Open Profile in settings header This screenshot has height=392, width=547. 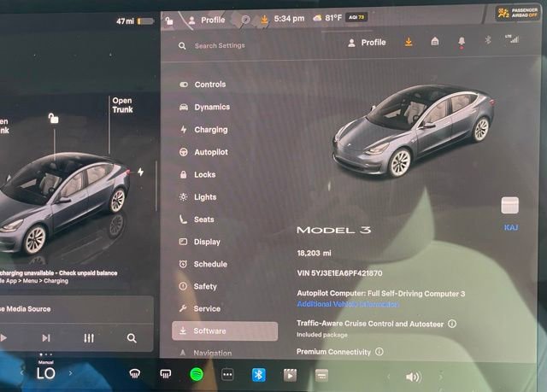[367, 43]
